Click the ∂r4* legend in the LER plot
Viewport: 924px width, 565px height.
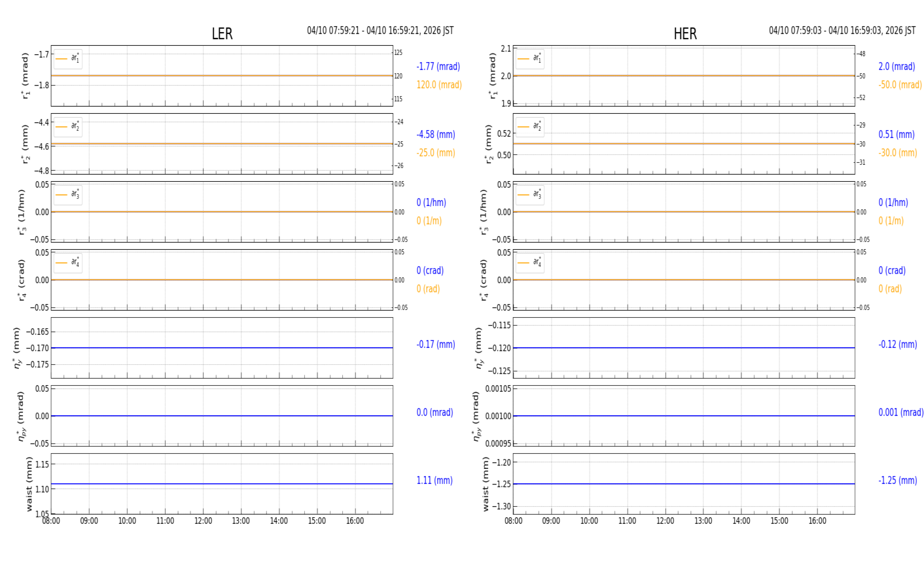point(68,263)
